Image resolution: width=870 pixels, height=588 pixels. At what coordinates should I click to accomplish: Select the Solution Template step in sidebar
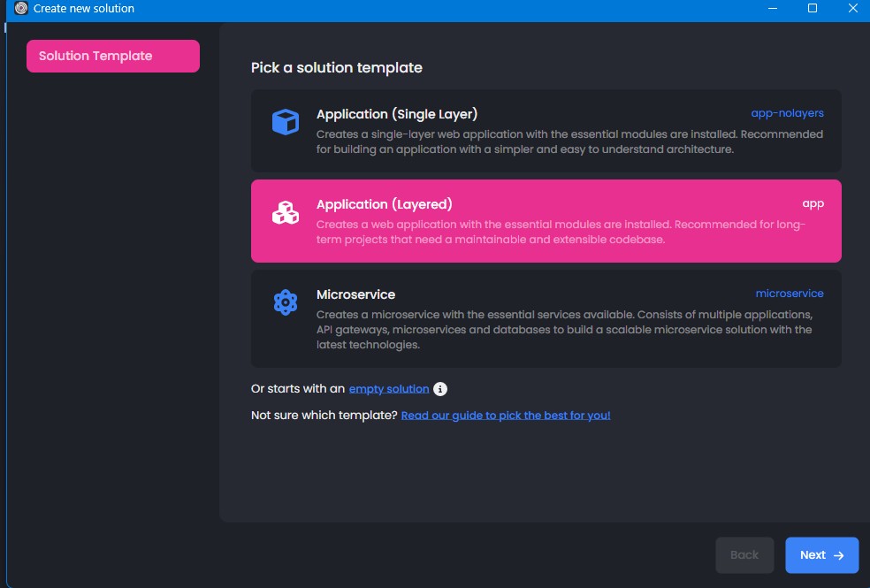[112, 56]
